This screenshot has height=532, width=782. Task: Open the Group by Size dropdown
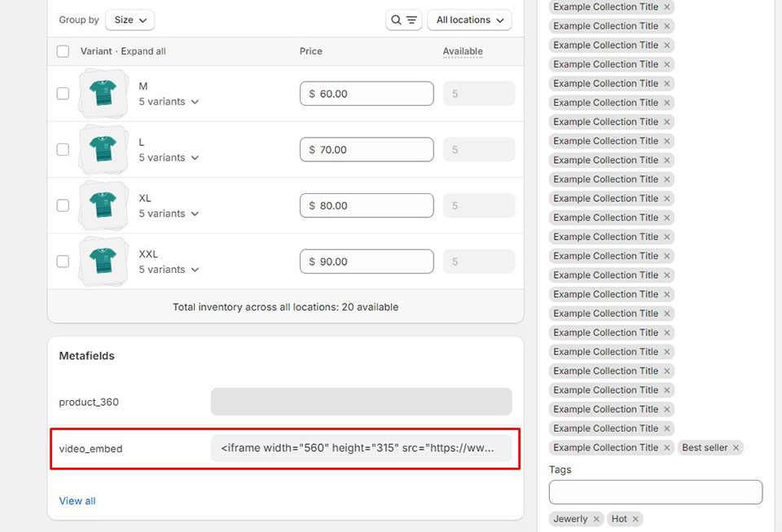130,20
